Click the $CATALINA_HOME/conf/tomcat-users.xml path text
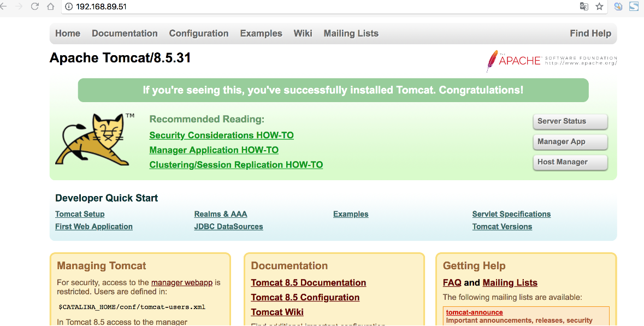 [132, 307]
